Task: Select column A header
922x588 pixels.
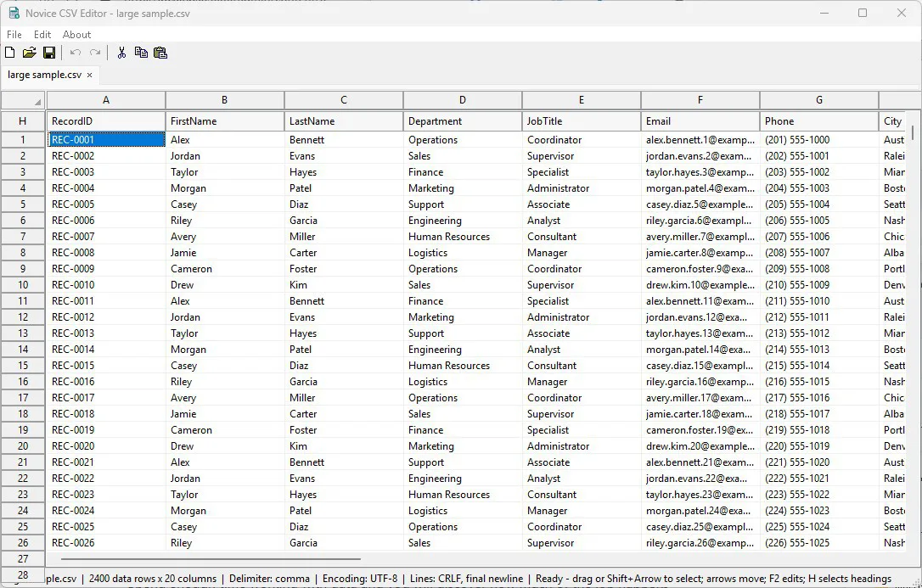Action: [106, 100]
